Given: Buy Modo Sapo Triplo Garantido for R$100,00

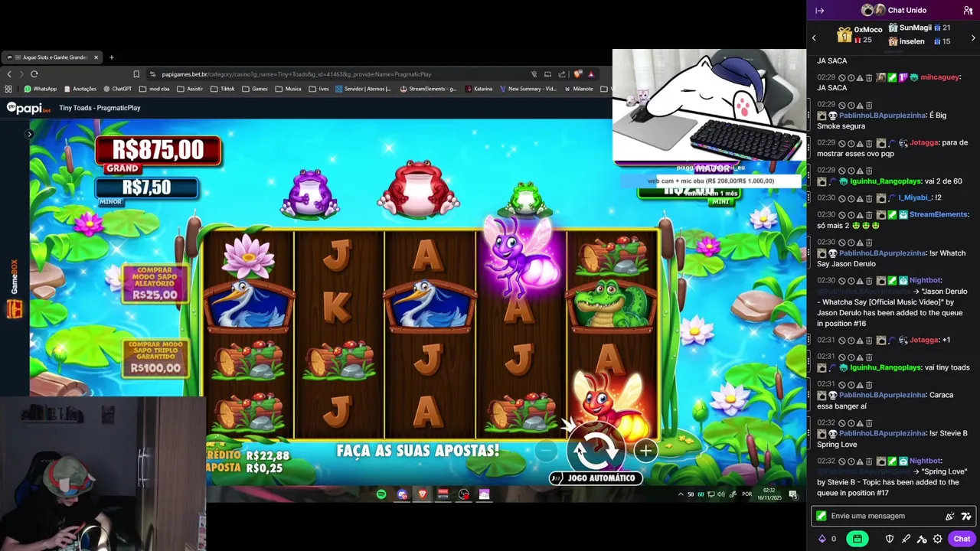Looking at the screenshot, I should pos(155,358).
